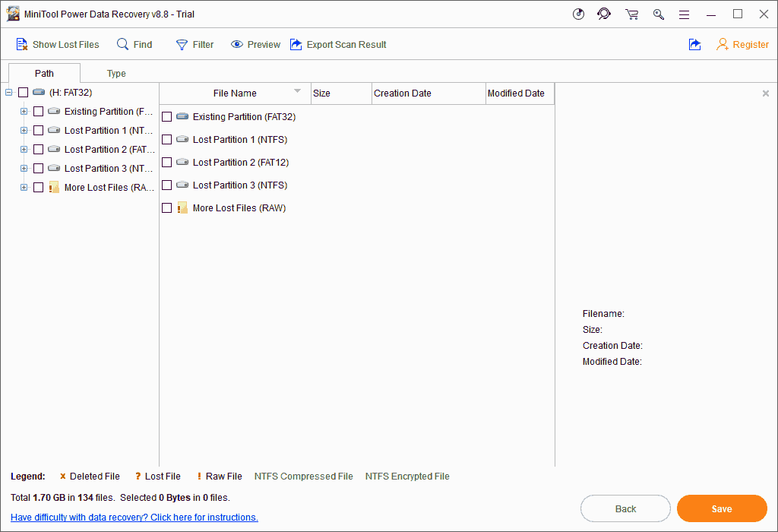This screenshot has width=778, height=532.
Task: Check Lost Partition 3 checkbox in tree
Action: pyautogui.click(x=38, y=168)
